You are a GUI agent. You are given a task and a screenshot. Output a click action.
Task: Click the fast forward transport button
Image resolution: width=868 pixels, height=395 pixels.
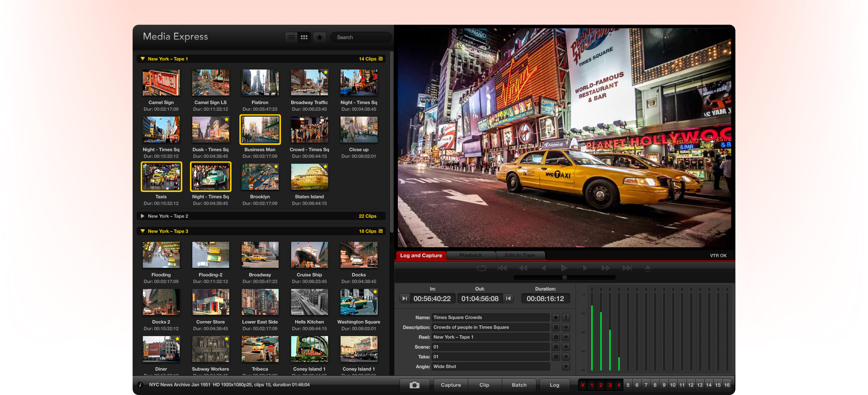(605, 268)
